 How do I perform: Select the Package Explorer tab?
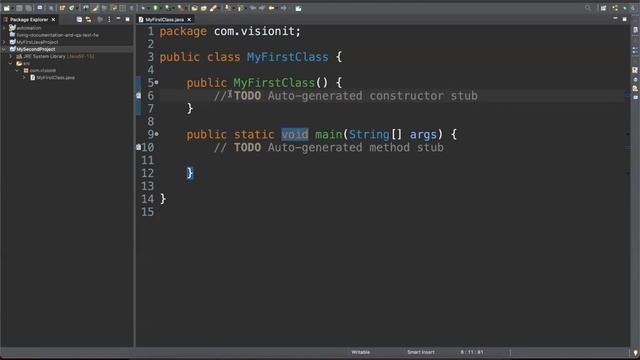pyautogui.click(x=29, y=20)
